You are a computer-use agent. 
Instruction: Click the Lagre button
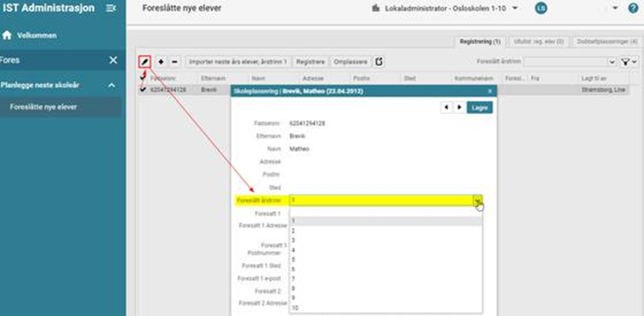pos(479,107)
